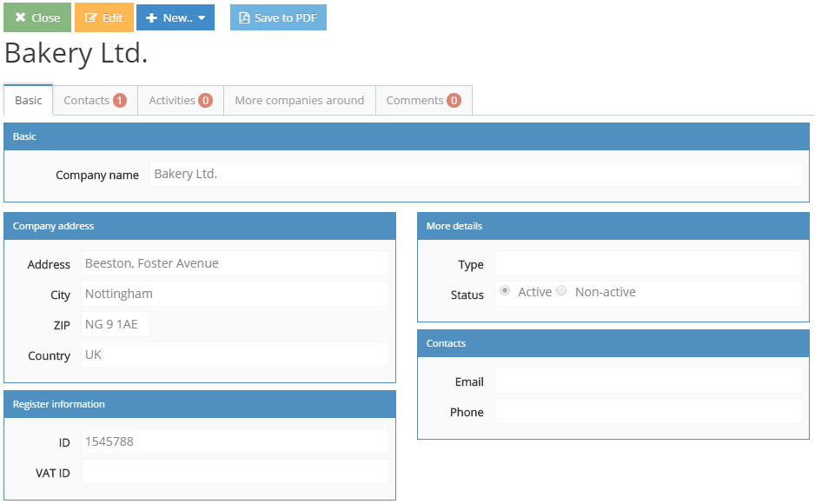Image resolution: width=815 pixels, height=504 pixels.
Task: Click the ZIP field showing NG 9 1AE
Action: coord(116,324)
